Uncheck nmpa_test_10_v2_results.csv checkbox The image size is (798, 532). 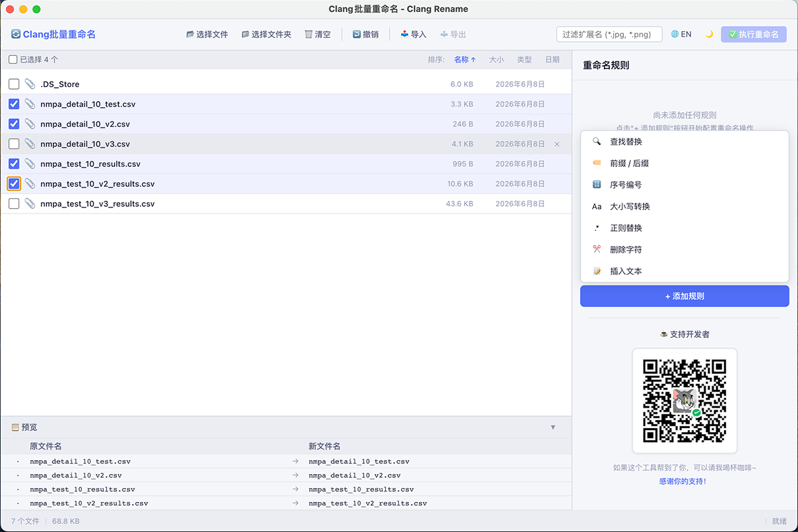tap(14, 184)
